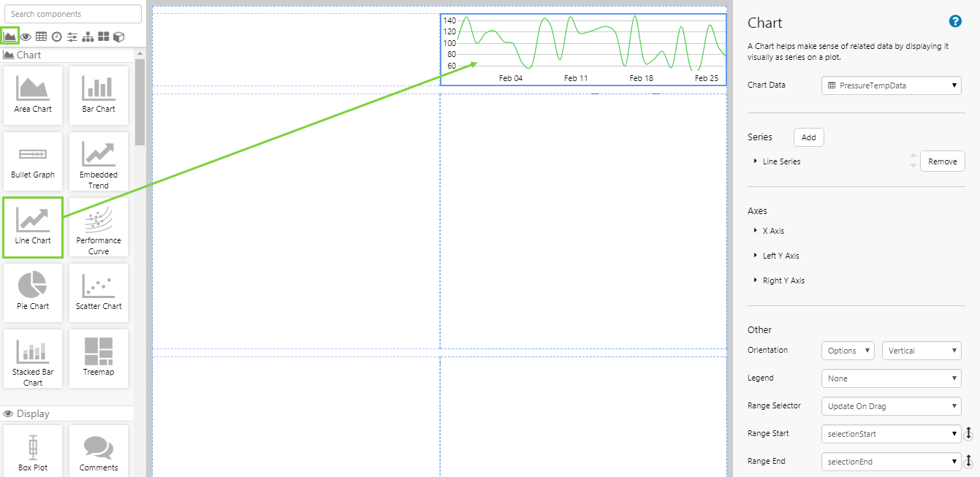Open the clock time components category
980x477 pixels.
click(x=56, y=37)
